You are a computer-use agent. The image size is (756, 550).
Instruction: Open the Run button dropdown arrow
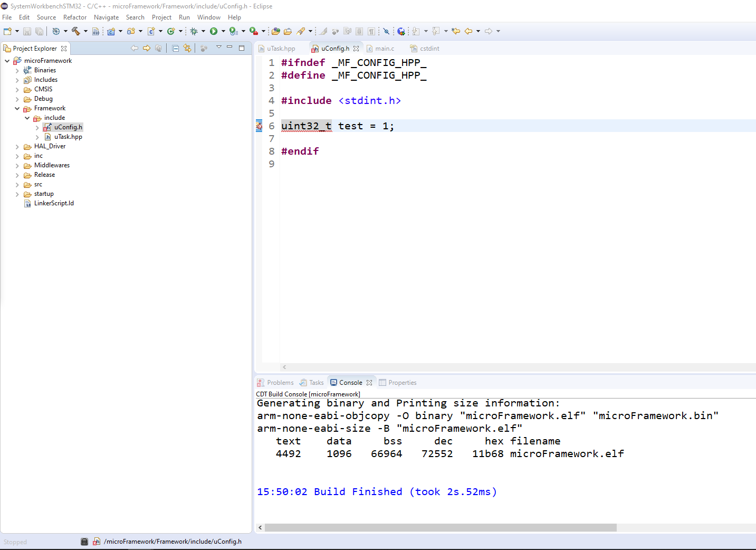pyautogui.click(x=223, y=31)
